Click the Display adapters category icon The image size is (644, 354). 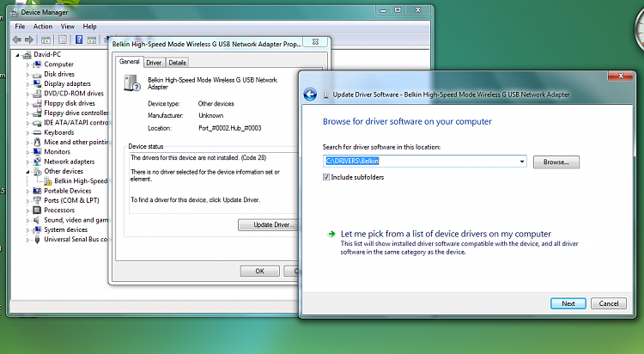[38, 83]
